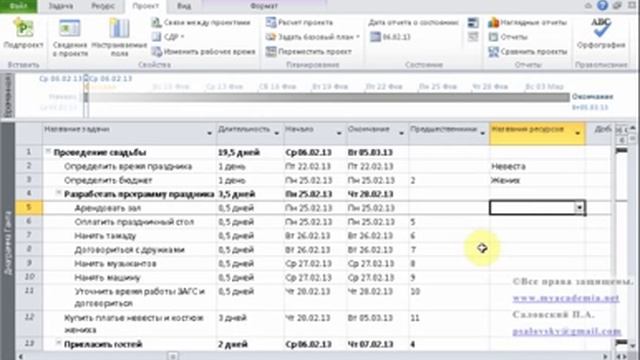
Task: Open Настраиваемые поля custom fields
Action: pos(119,38)
